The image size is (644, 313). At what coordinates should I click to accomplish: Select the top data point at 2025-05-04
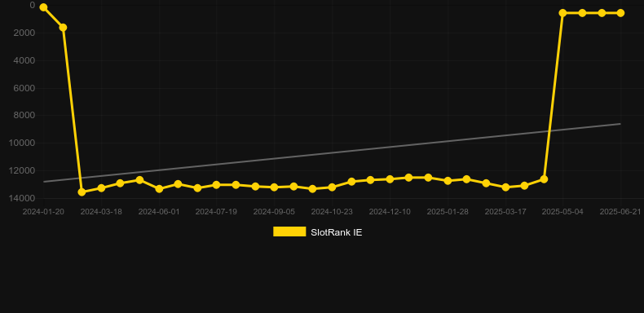click(x=562, y=13)
